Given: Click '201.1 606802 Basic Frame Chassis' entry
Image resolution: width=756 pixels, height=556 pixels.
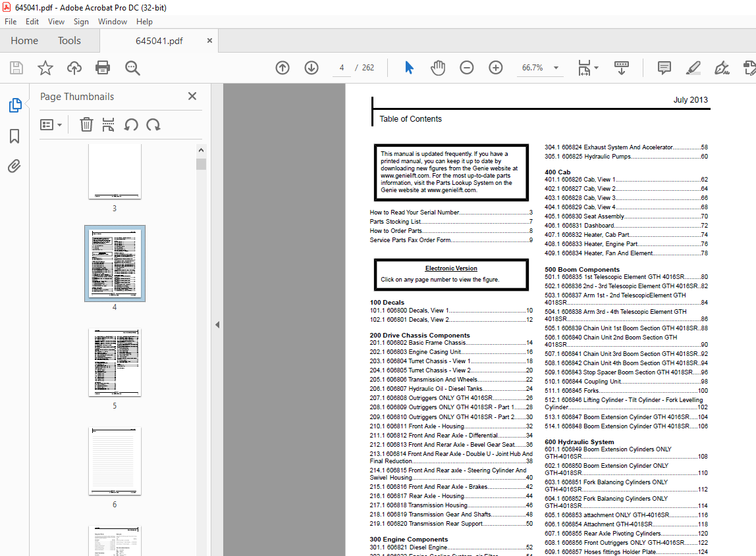Looking at the screenshot, I should 451,343.
